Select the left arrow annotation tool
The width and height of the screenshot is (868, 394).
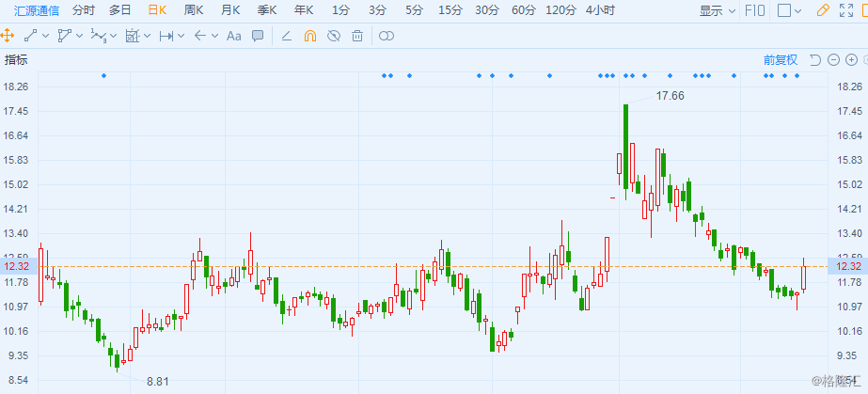point(200,36)
